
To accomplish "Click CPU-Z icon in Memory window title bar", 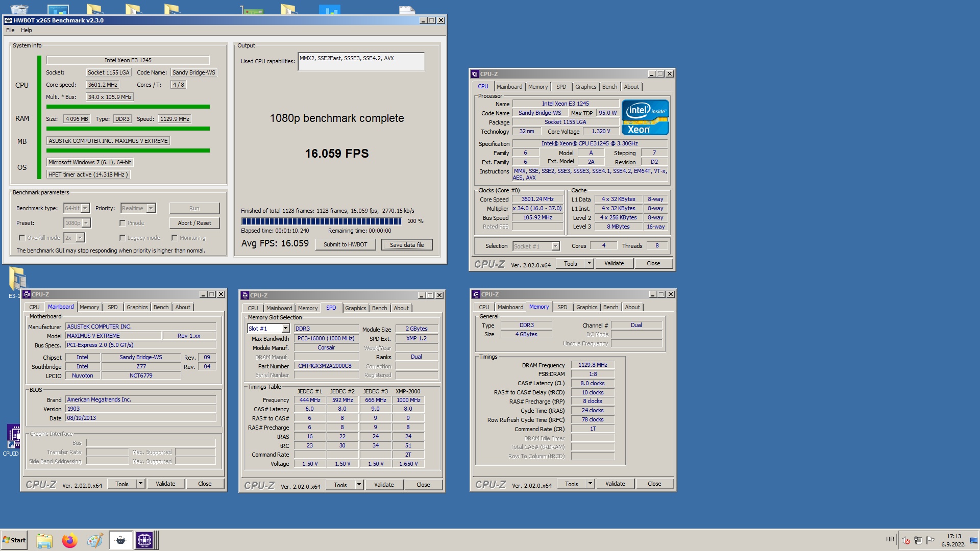I will [476, 294].
